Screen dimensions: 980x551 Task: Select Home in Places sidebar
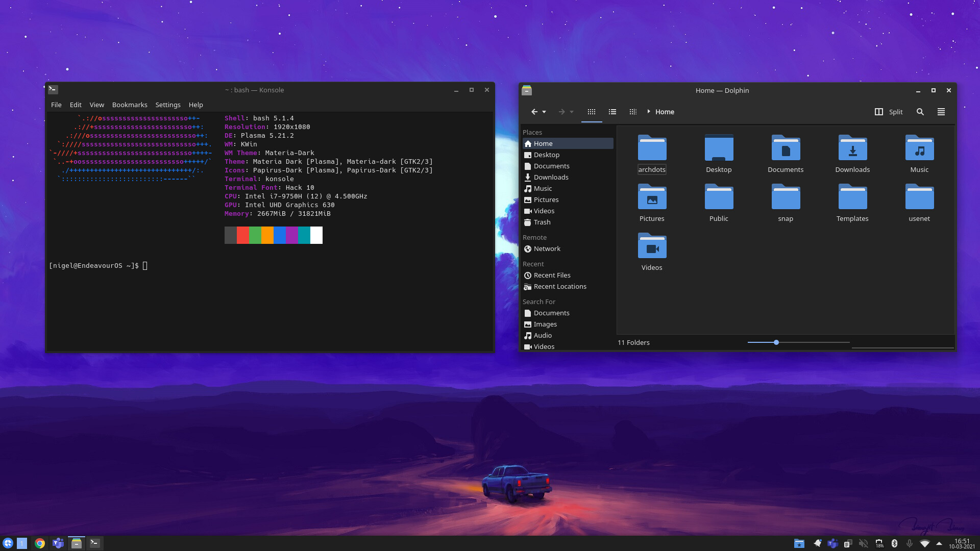coord(568,143)
